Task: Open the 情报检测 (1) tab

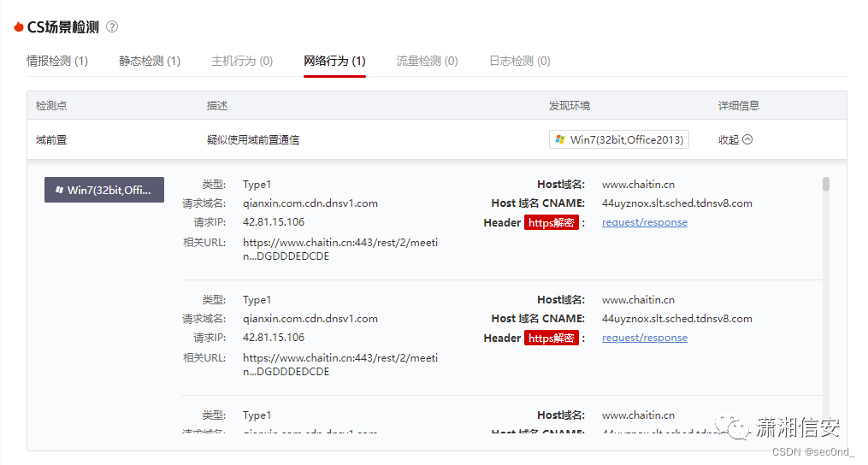Action: click(x=57, y=61)
